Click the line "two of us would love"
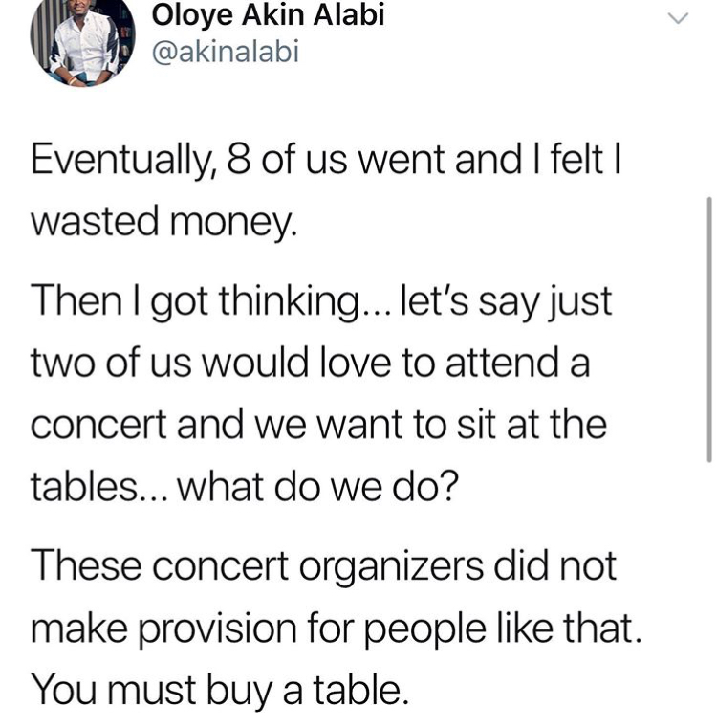This screenshot has width=717, height=728. click(x=312, y=364)
